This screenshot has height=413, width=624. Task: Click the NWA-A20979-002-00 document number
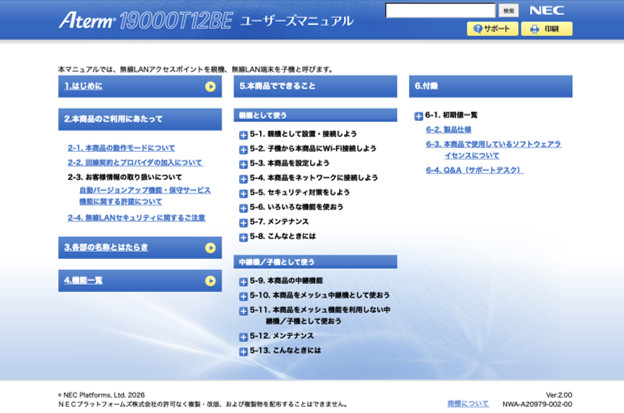click(x=537, y=404)
